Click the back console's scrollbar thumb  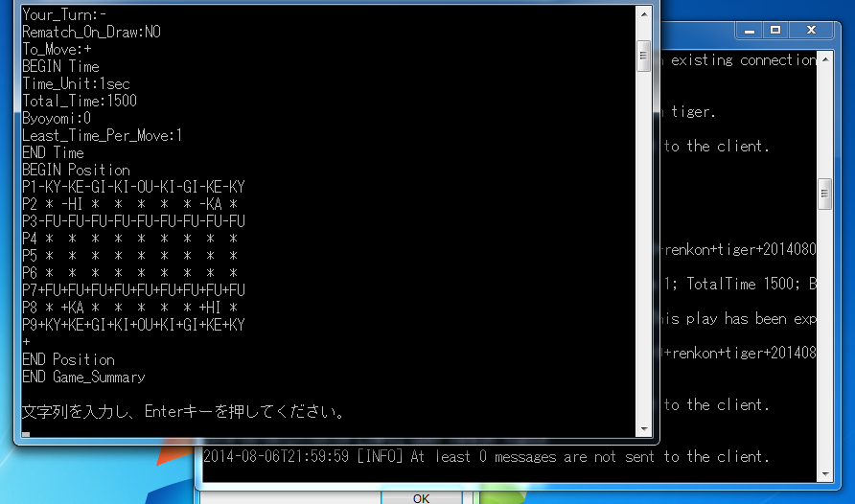(x=825, y=194)
